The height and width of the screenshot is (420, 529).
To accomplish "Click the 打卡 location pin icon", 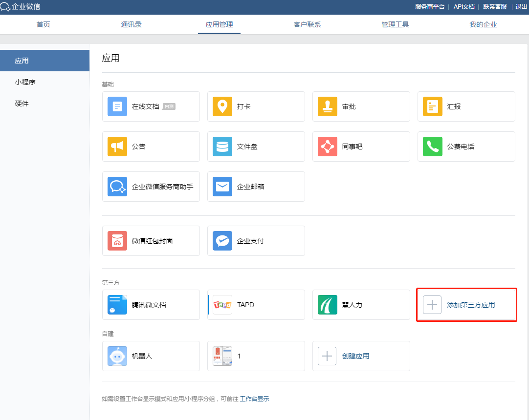I will [222, 106].
